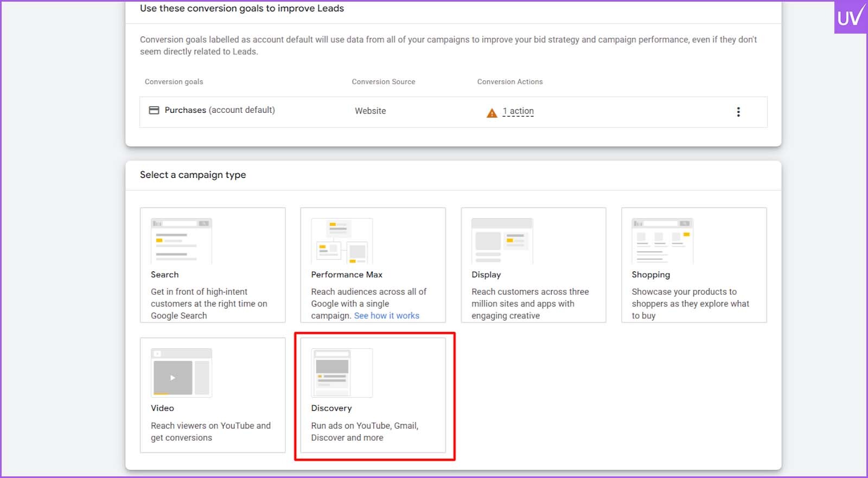Select the Shopping campaign illustration
The image size is (868, 478).
(x=662, y=241)
